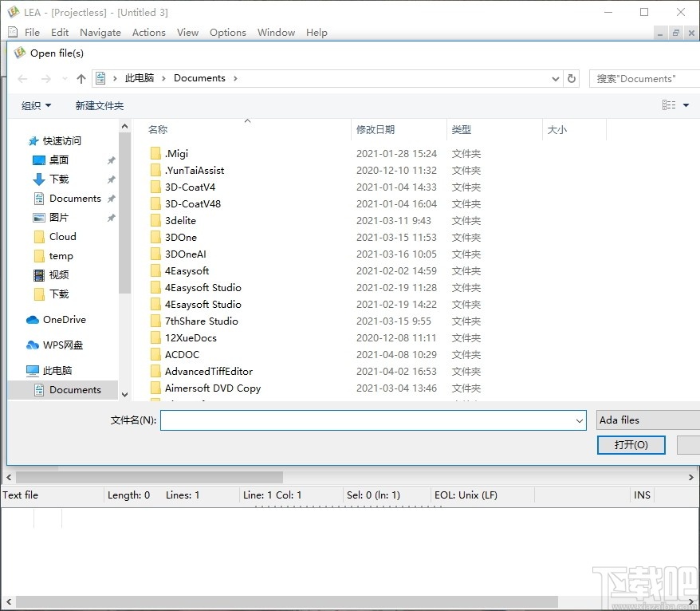700x611 pixels.
Task: Click 新建文件夹 to create a folder
Action: [x=100, y=105]
